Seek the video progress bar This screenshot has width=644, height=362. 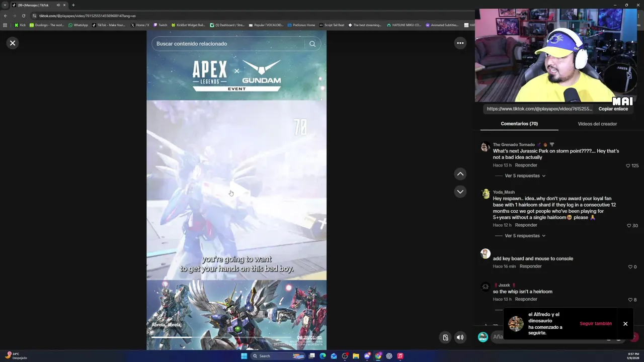[221, 338]
